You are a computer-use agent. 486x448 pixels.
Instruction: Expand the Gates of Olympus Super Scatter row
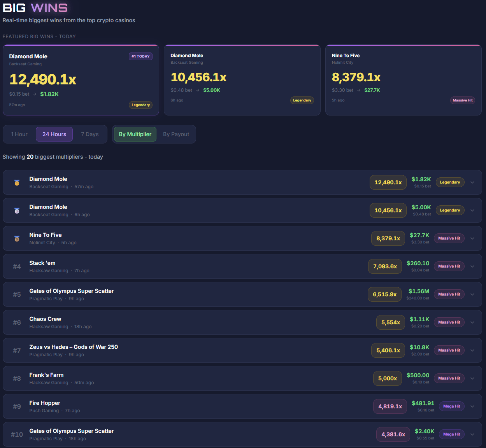tap(472, 294)
